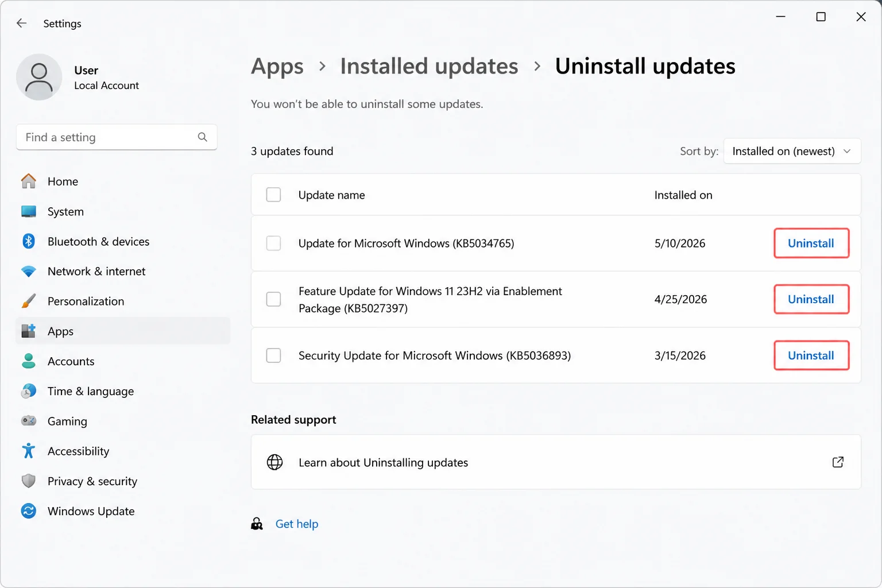Image resolution: width=882 pixels, height=588 pixels.
Task: Click the Personalization paintbrush icon
Action: 29,301
